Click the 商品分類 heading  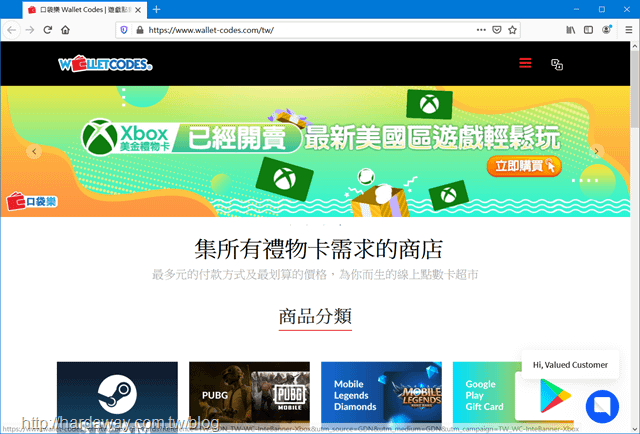315,316
